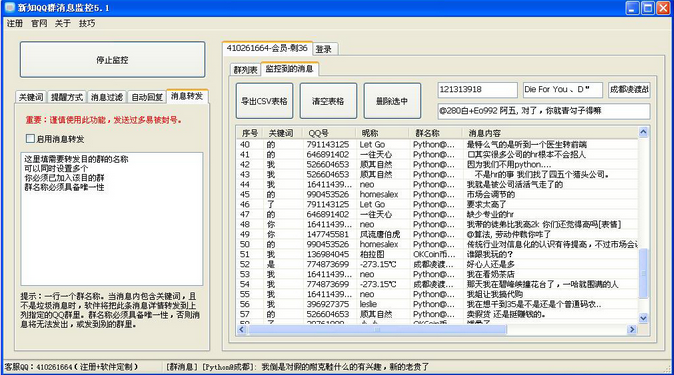Select the 410261664-会员-剩36 account tab

pos(267,48)
